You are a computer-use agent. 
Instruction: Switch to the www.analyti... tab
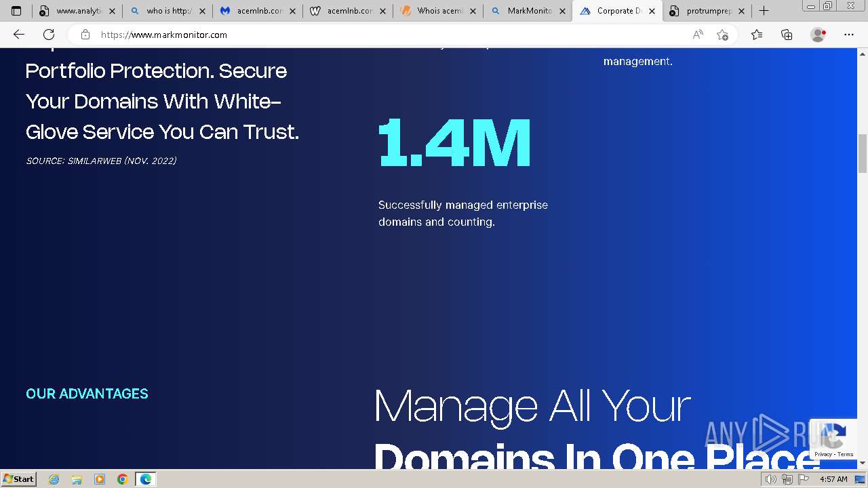click(x=76, y=11)
